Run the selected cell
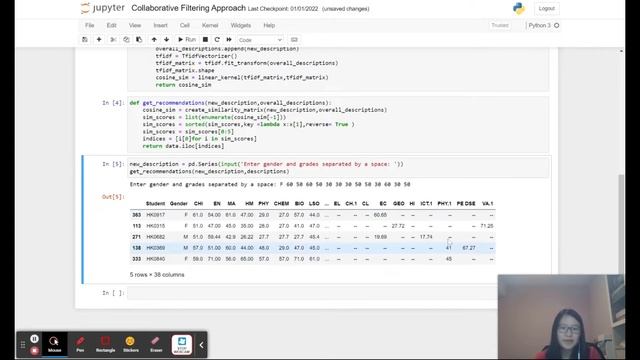The width and height of the screenshot is (640, 360). click(187, 40)
